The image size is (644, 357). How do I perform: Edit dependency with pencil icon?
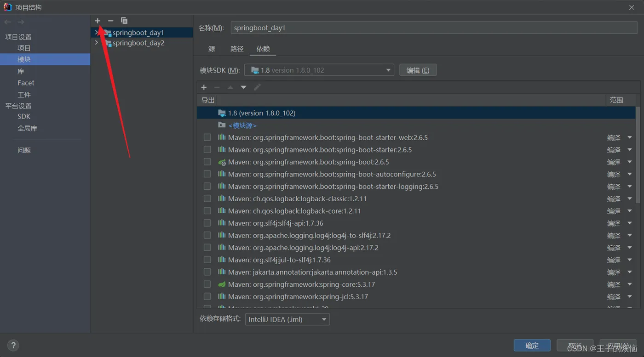257,87
